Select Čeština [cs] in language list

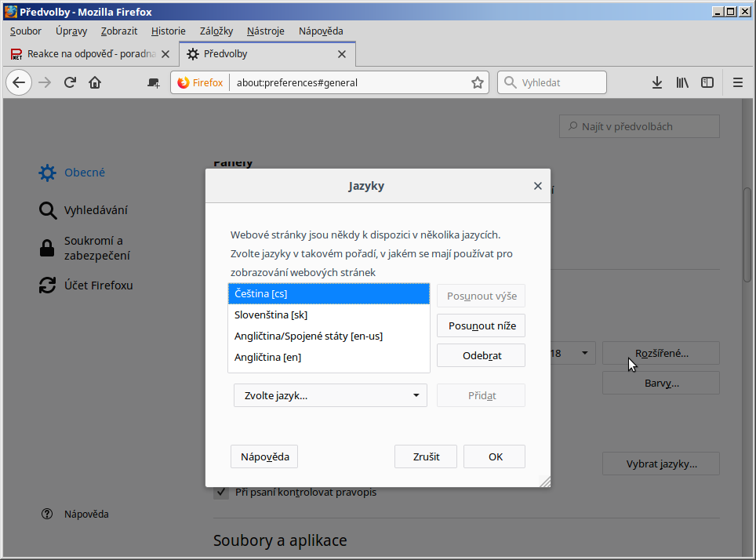click(329, 294)
